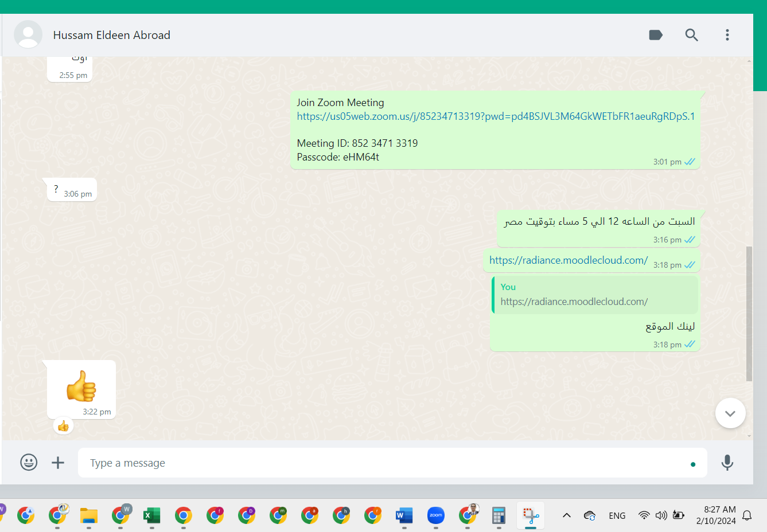
Task: Click the "Join Zoom Meeting" text
Action: (340, 103)
